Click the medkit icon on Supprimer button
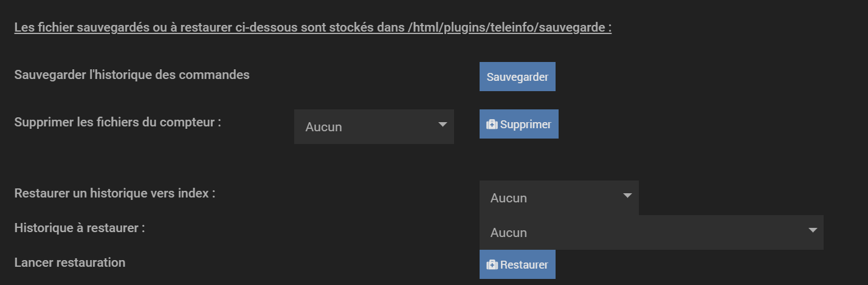The width and height of the screenshot is (868, 285). (x=492, y=125)
